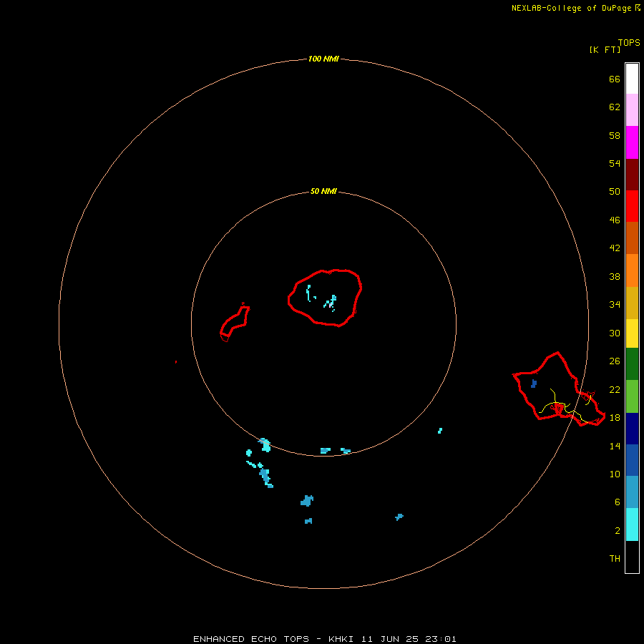Click the 18 legend value
Viewport: 644px width, 644px height.
[615, 418]
